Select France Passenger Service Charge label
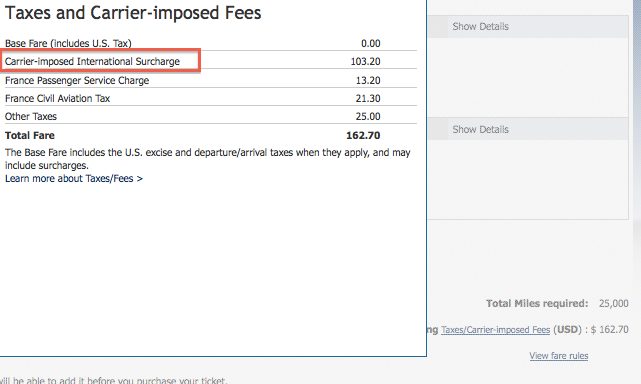Image resolution: width=641 pixels, height=384 pixels. click(77, 81)
